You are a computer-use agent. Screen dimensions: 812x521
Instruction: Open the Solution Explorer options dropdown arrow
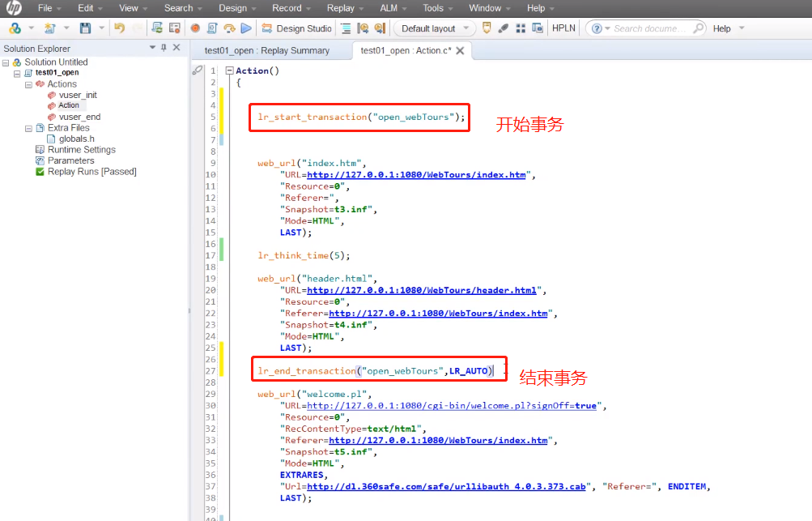(152, 48)
